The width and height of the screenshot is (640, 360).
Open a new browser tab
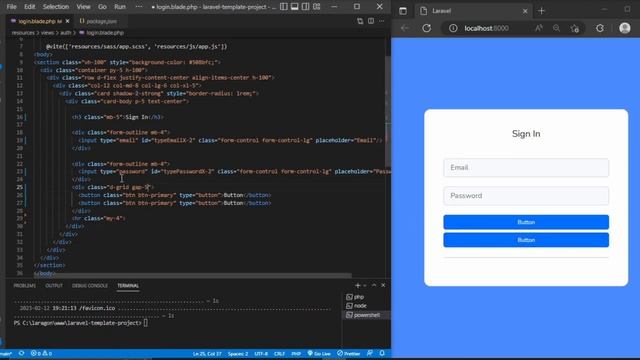click(541, 11)
